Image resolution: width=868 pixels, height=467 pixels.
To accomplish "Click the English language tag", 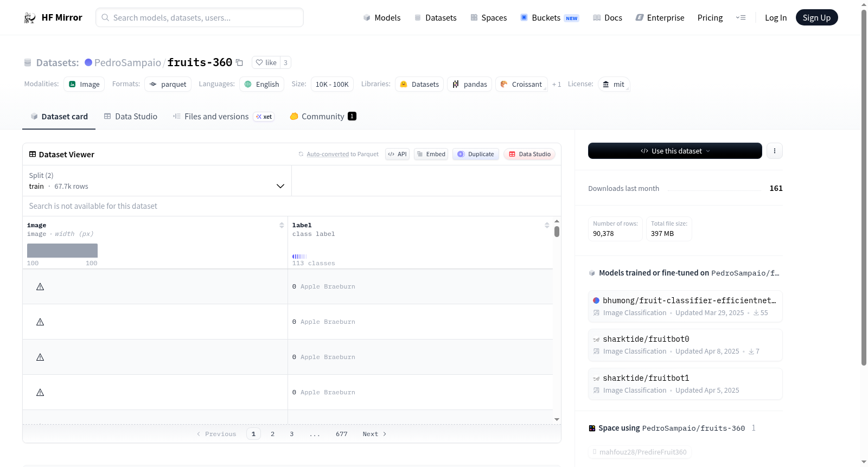I will pyautogui.click(x=262, y=84).
